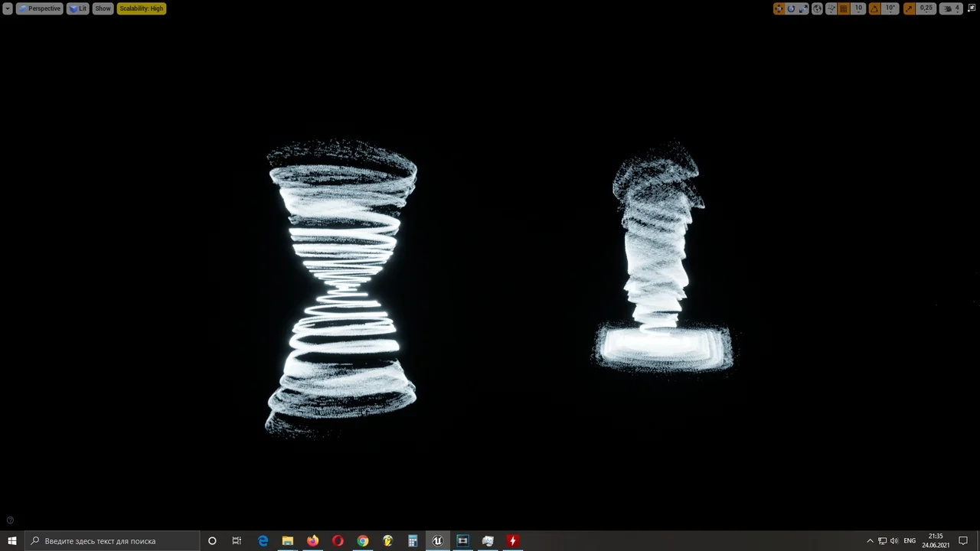Screen dimensions: 980x551
Task: Open the scale snap 0,25 dropdown
Action: tap(926, 8)
